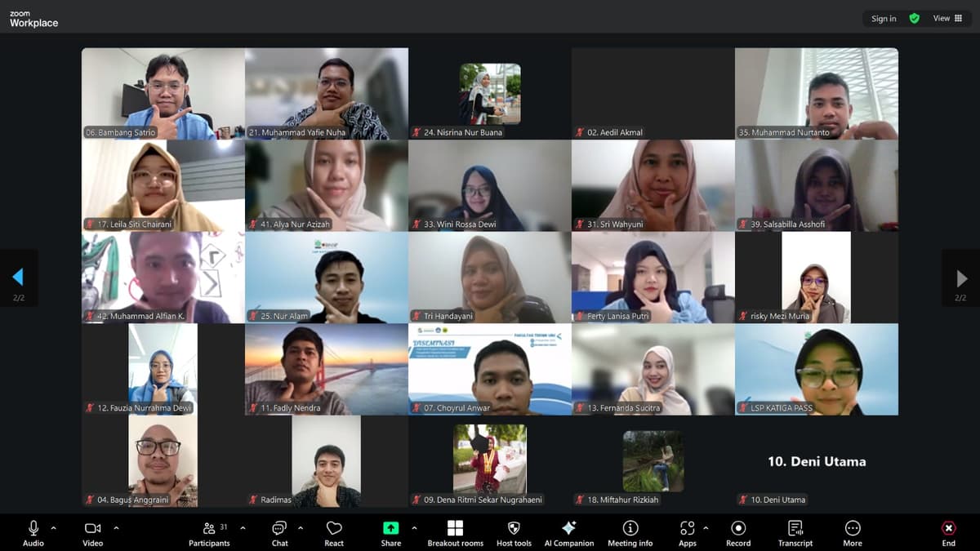Select Deni Utama name-only tile

pyautogui.click(x=817, y=461)
